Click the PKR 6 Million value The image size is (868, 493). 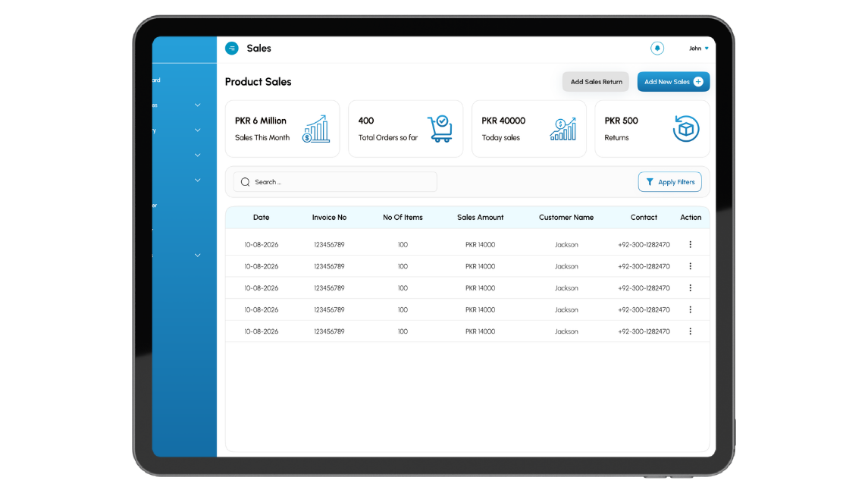pos(261,121)
